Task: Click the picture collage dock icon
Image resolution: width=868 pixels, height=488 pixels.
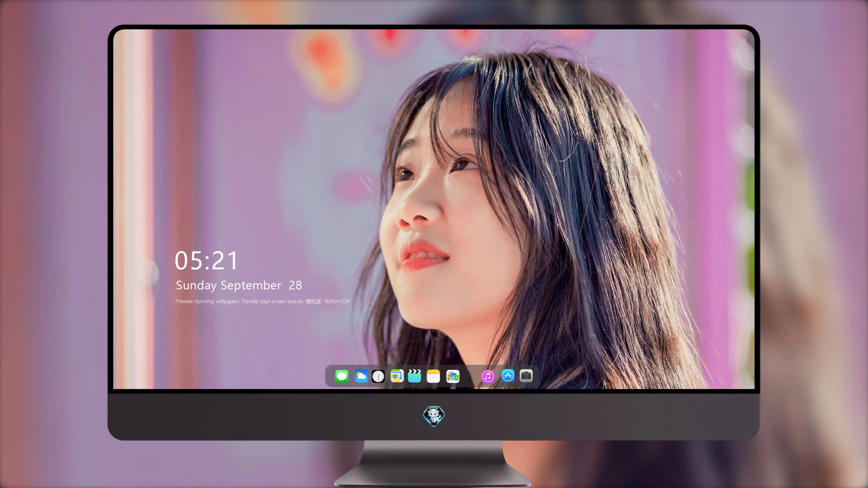Action: click(x=453, y=376)
